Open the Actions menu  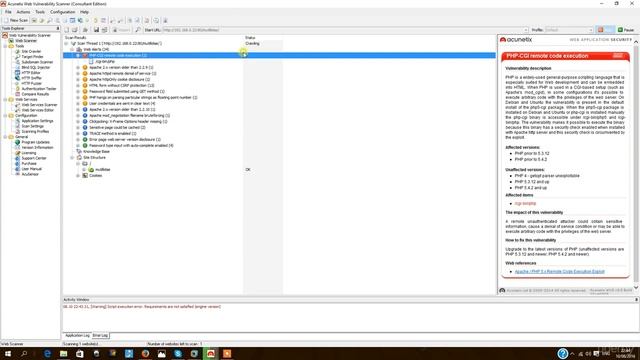pos(23,12)
